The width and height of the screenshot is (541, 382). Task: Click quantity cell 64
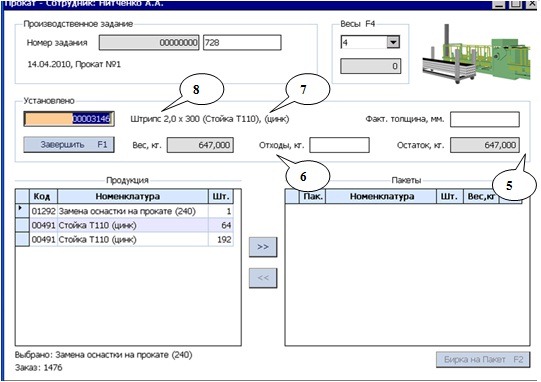pos(221,225)
